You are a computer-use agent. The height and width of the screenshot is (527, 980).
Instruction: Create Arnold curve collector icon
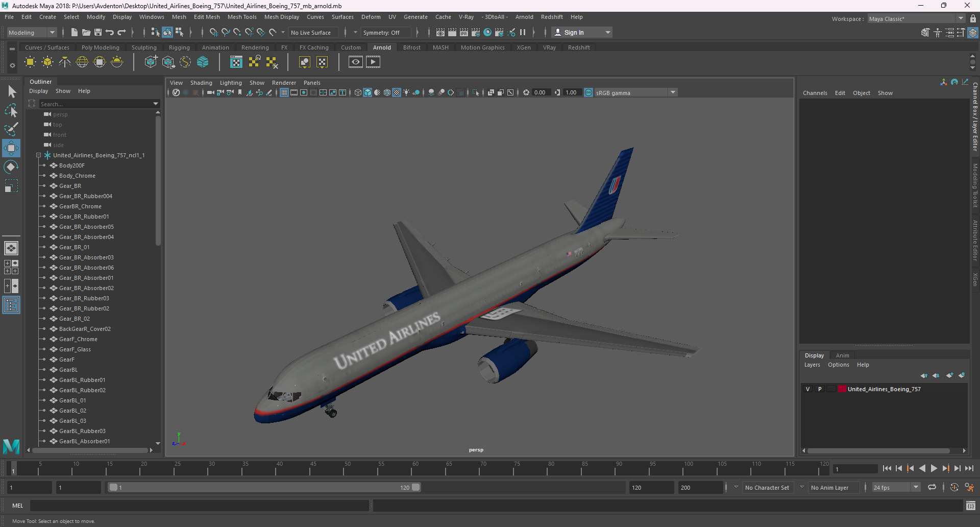pyautogui.click(x=185, y=62)
